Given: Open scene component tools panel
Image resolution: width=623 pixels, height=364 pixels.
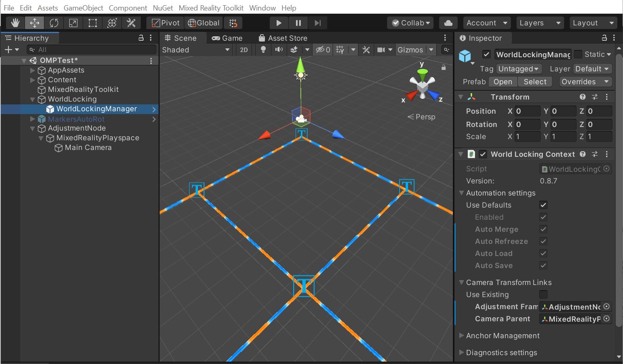Looking at the screenshot, I should point(366,50).
